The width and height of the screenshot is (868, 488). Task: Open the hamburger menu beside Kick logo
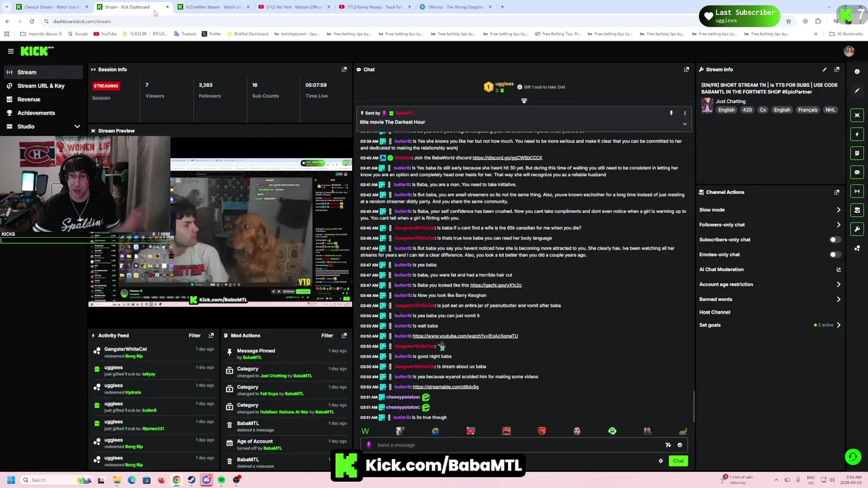pos(10,51)
